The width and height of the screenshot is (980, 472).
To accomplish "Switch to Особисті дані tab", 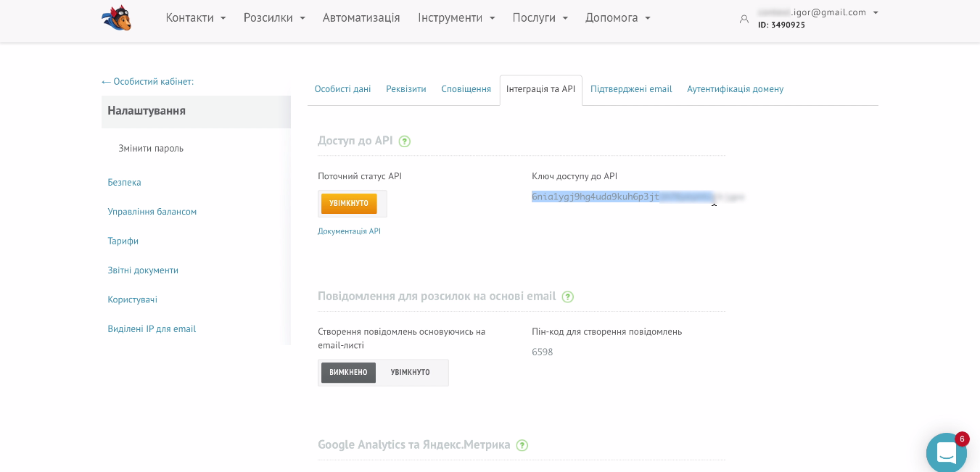I will pos(342,89).
